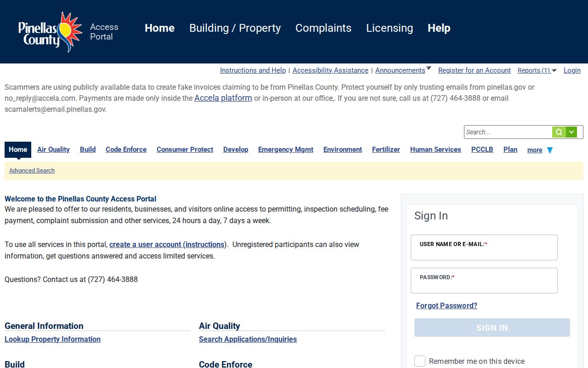Focus the Password field
This screenshot has width=588, height=368.
click(x=484, y=281)
